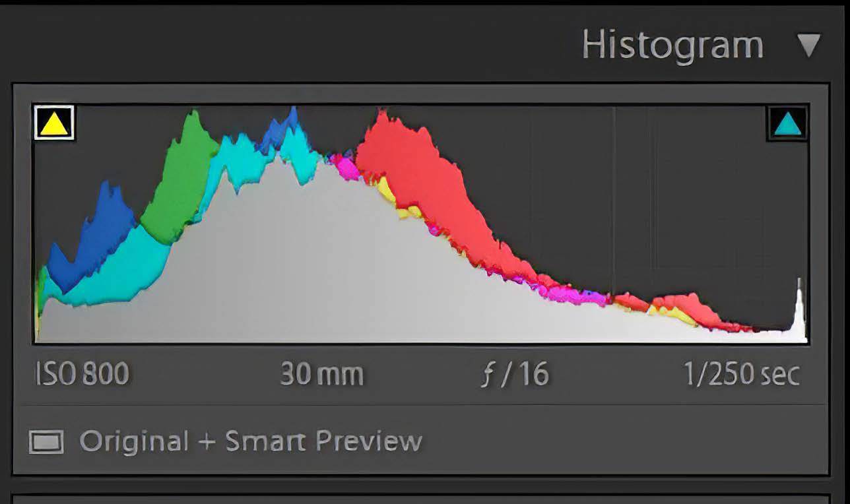Collapse the Histogram panel with the triangle
This screenshot has height=504, width=850.
click(x=808, y=46)
